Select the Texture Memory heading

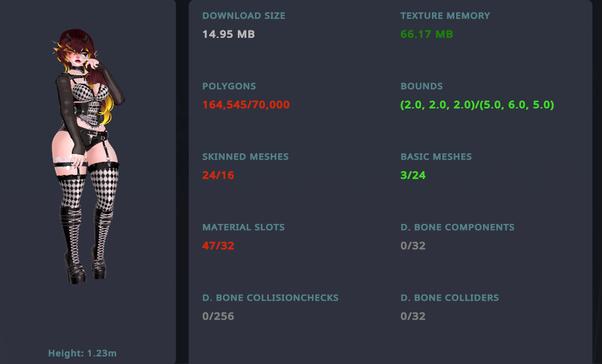445,16
